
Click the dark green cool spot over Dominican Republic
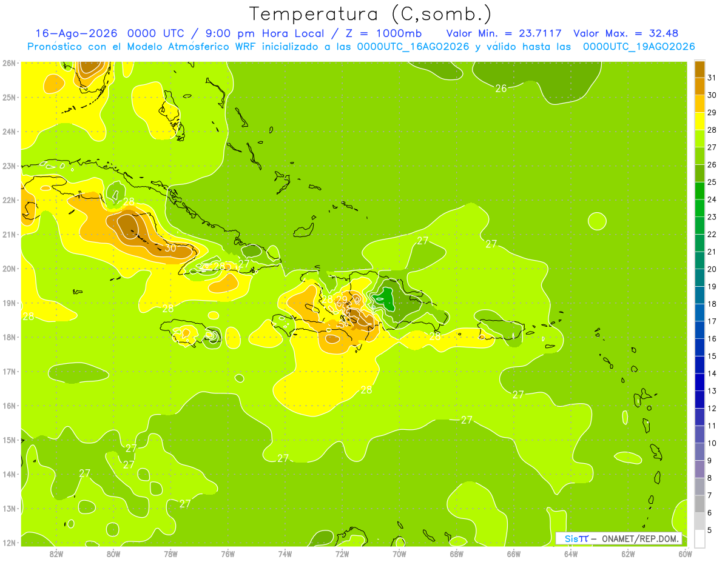(386, 299)
